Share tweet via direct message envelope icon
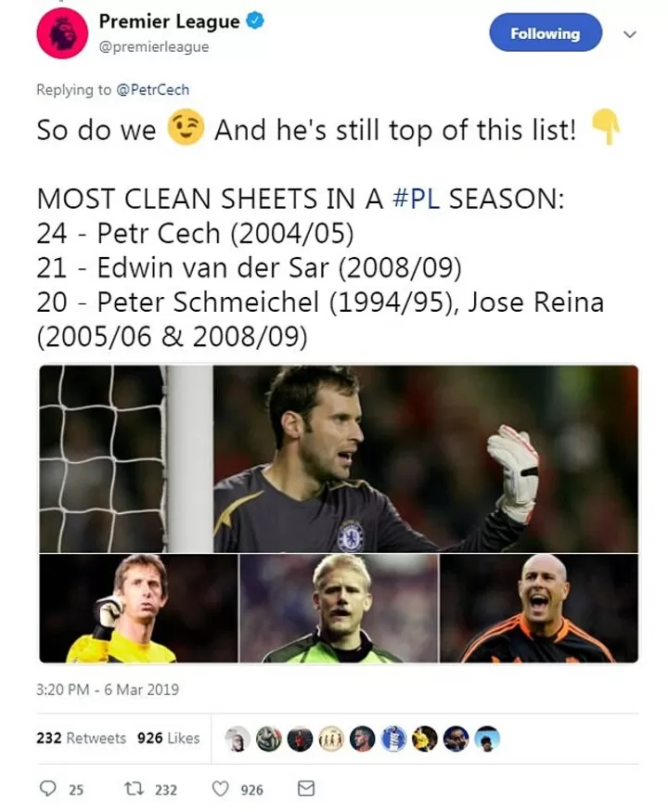Image resolution: width=668 pixels, height=812 pixels. point(305,789)
